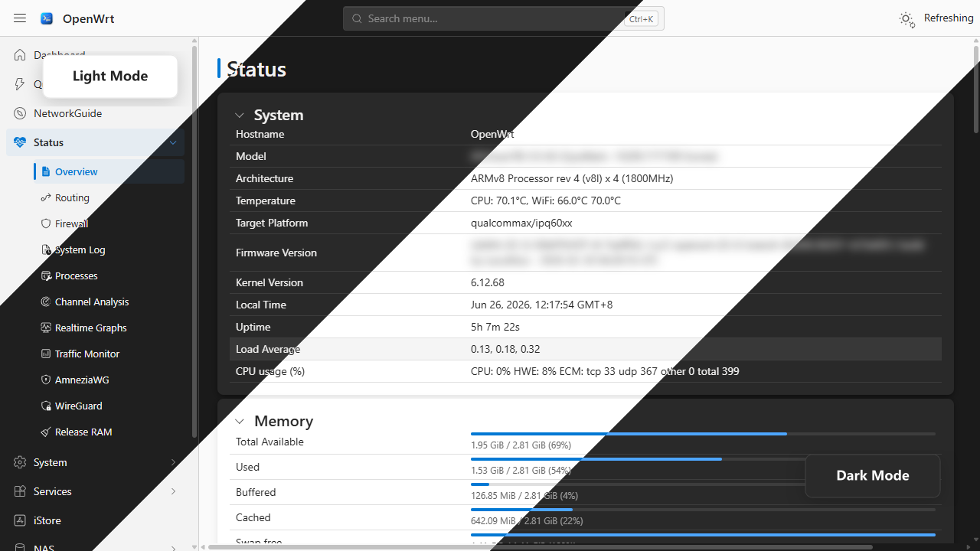Click the CPU usage (%) label

pyautogui.click(x=270, y=371)
